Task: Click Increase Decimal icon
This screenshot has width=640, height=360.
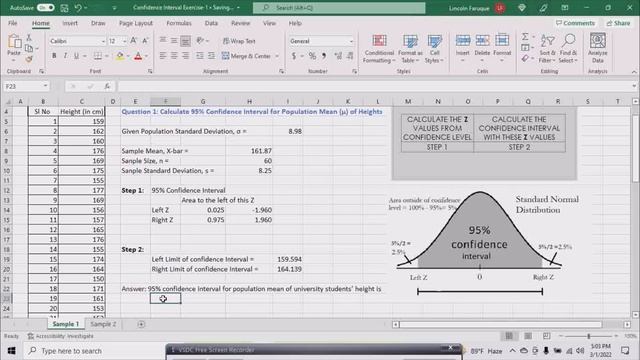Action: click(x=338, y=56)
